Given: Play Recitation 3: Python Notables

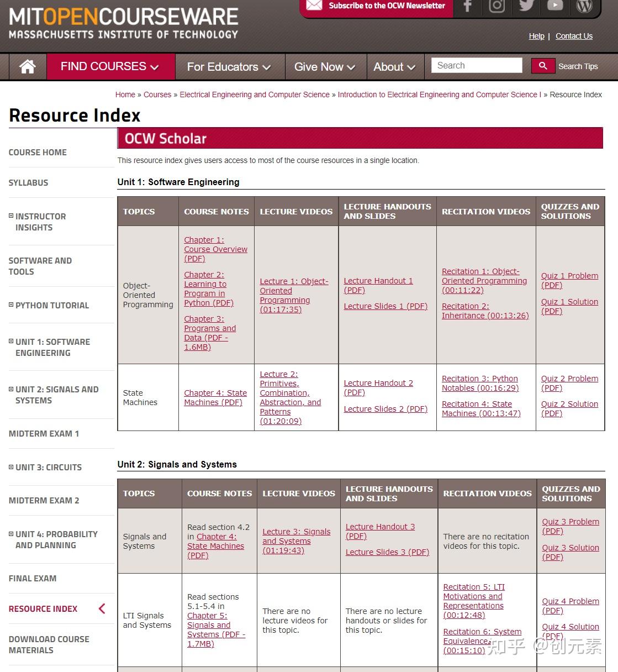Looking at the screenshot, I should click(x=480, y=383).
